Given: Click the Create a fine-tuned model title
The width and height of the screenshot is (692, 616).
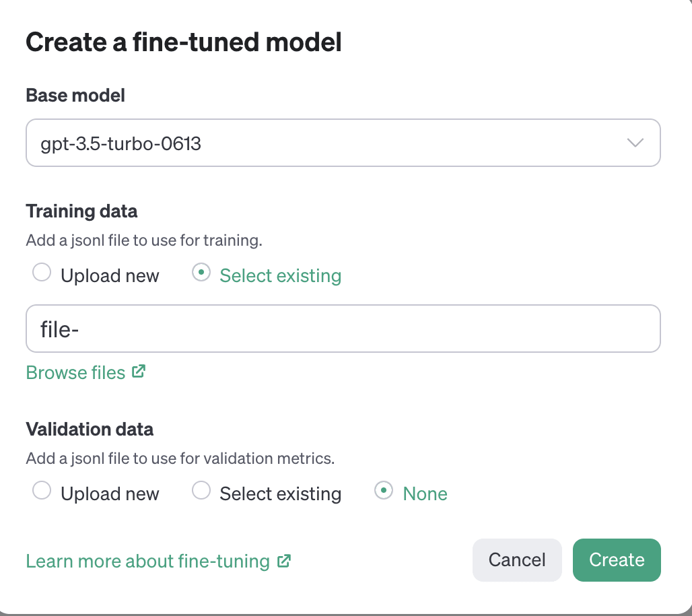Looking at the screenshot, I should [184, 42].
